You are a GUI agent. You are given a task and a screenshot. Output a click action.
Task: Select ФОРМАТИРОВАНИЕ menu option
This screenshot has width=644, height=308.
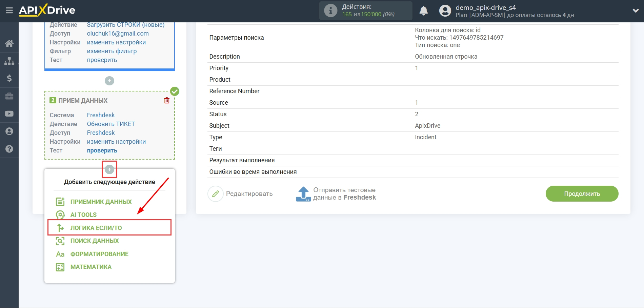(x=99, y=254)
